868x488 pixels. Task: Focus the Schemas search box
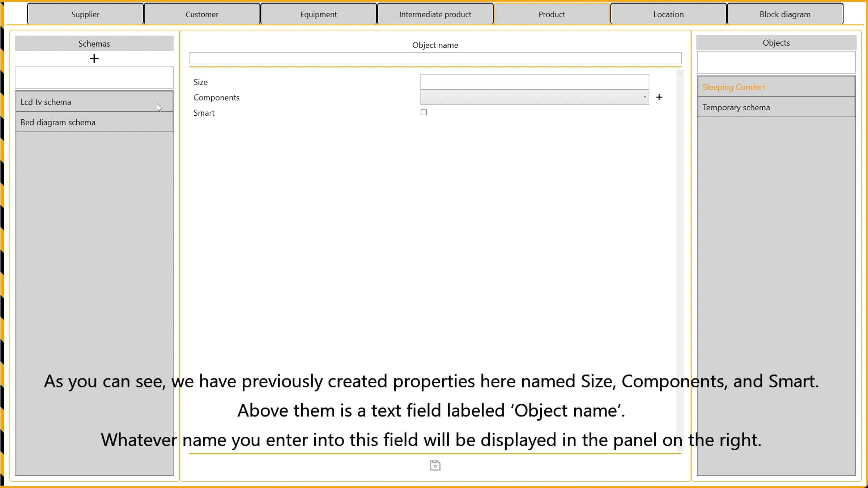coord(94,77)
